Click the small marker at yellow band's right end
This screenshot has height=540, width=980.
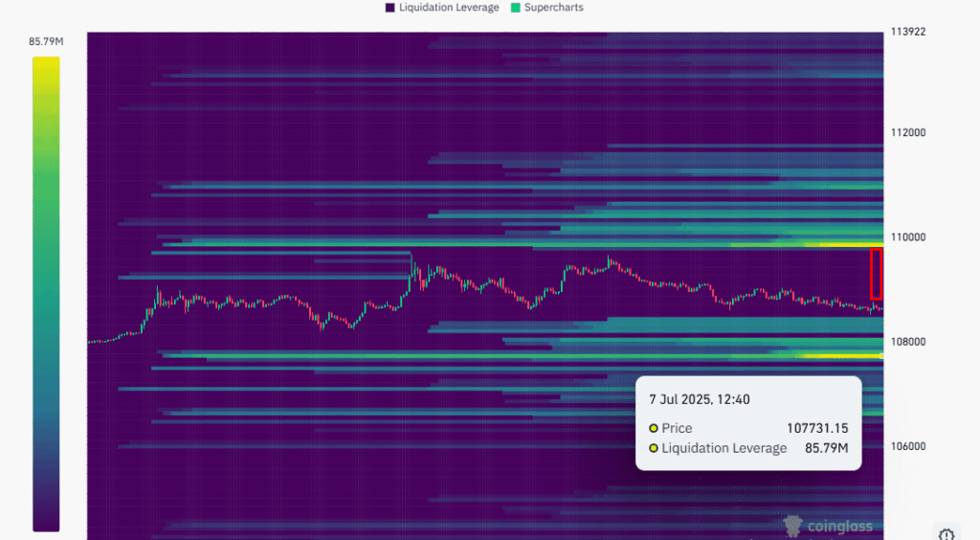[881, 356]
